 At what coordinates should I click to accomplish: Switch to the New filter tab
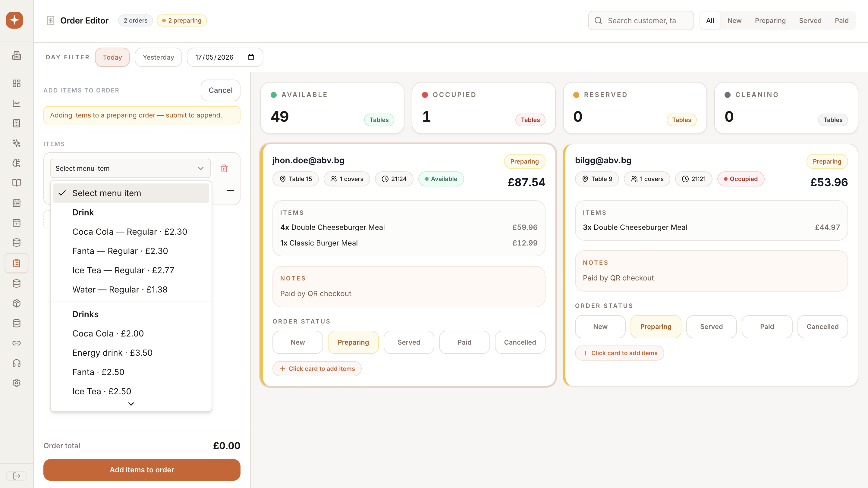coord(734,20)
